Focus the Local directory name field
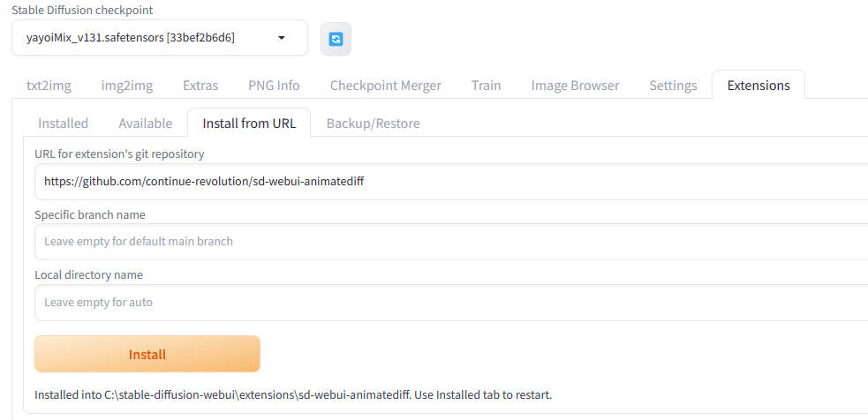This screenshot has height=420, width=868. [450, 303]
